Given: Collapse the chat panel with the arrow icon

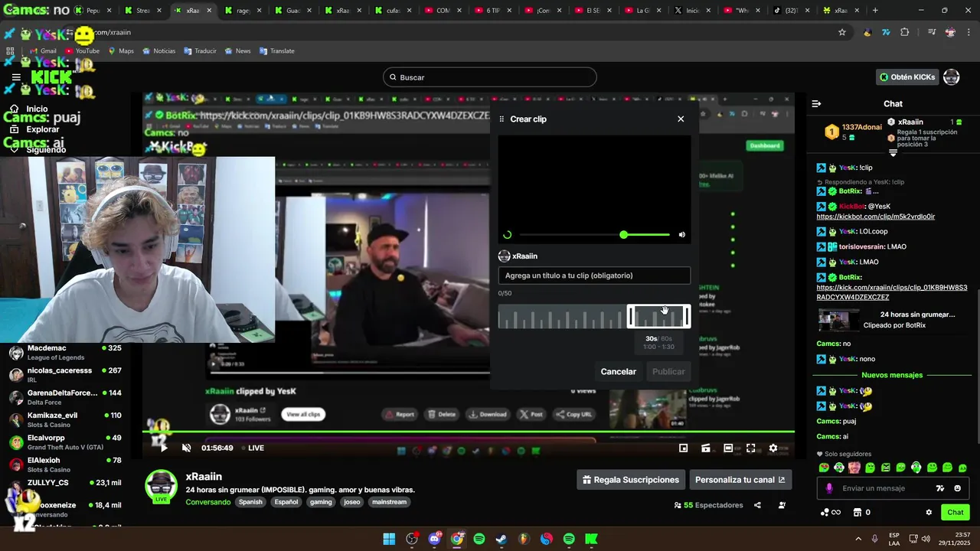Looking at the screenshot, I should [816, 103].
